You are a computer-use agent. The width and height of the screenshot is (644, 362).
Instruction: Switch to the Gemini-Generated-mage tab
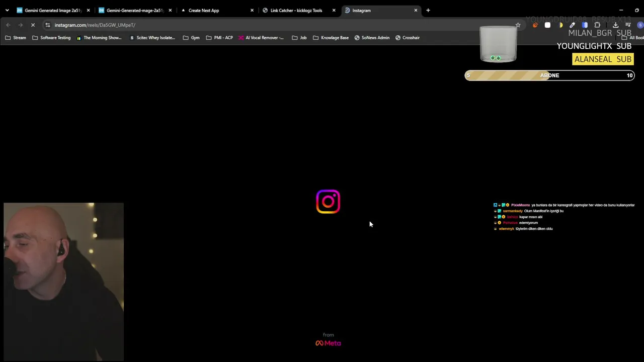pyautogui.click(x=130, y=10)
